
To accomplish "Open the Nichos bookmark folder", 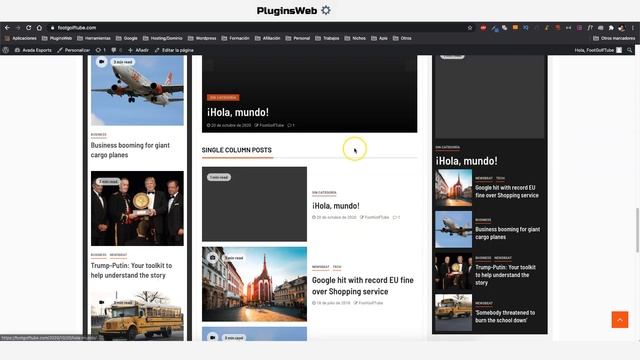I will (x=355, y=38).
